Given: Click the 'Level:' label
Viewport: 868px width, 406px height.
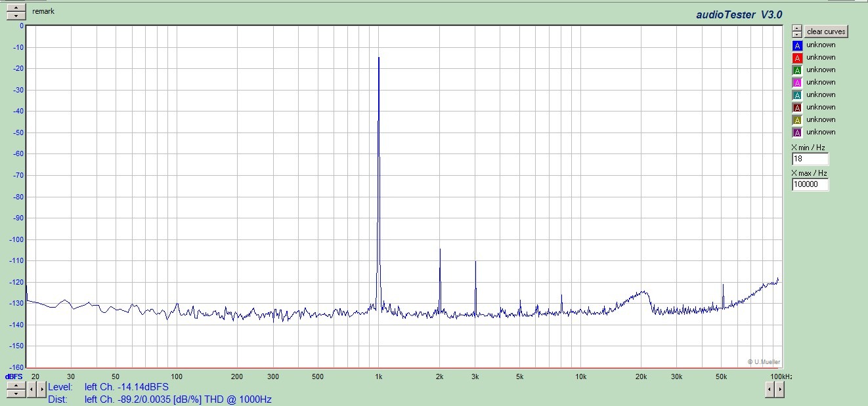Looking at the screenshot, I should coord(60,387).
